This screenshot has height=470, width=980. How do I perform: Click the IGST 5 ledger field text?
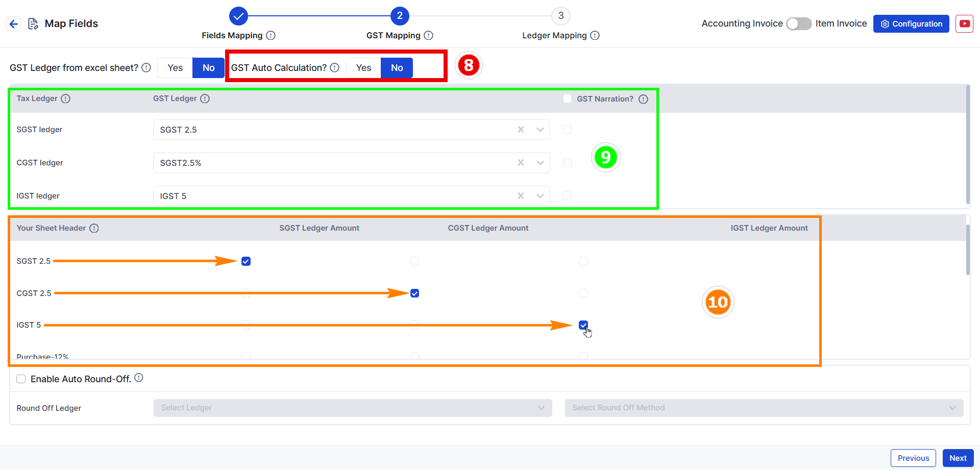point(173,196)
